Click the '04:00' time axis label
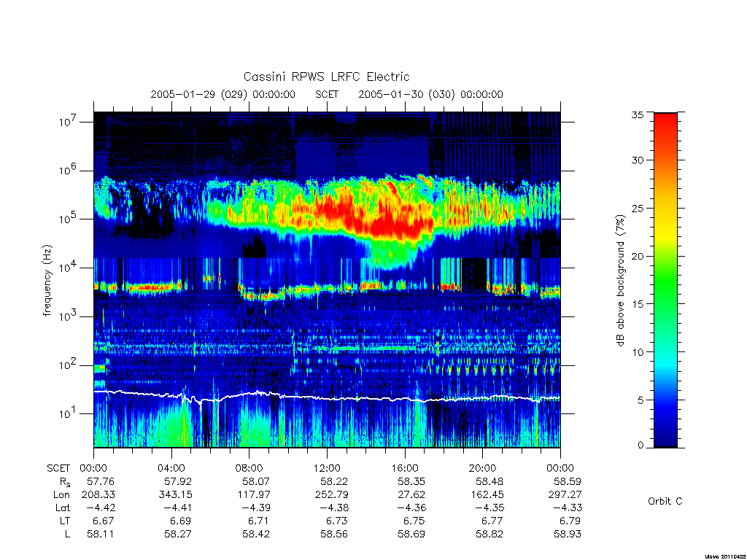The image size is (747, 560). tap(171, 468)
